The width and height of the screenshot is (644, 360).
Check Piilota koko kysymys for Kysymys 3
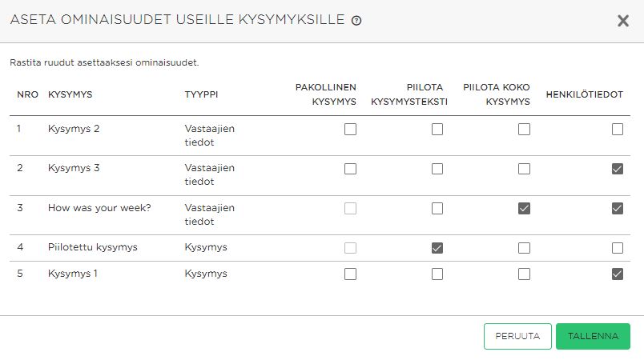tap(524, 169)
